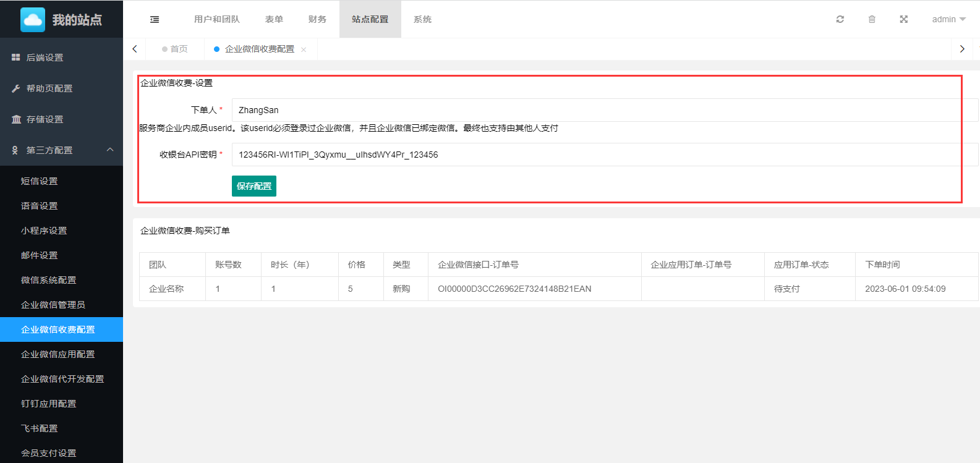Click the sidebar collapse menu icon
This screenshot has width=980, height=463.
(x=155, y=20)
